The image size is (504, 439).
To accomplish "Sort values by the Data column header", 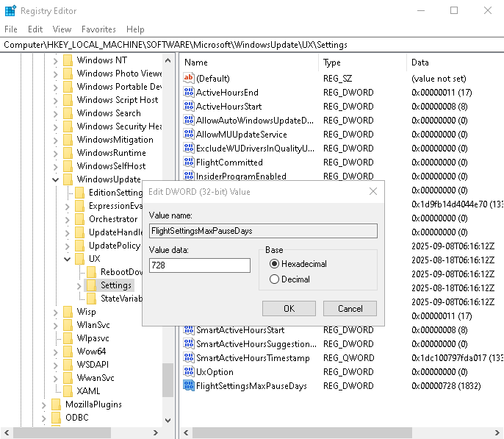I will (x=456, y=63).
